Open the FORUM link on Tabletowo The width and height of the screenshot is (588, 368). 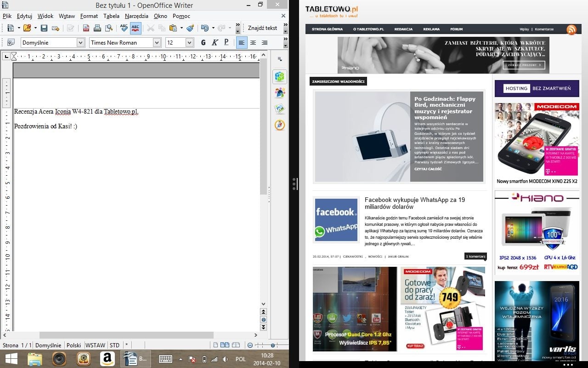[x=456, y=29]
